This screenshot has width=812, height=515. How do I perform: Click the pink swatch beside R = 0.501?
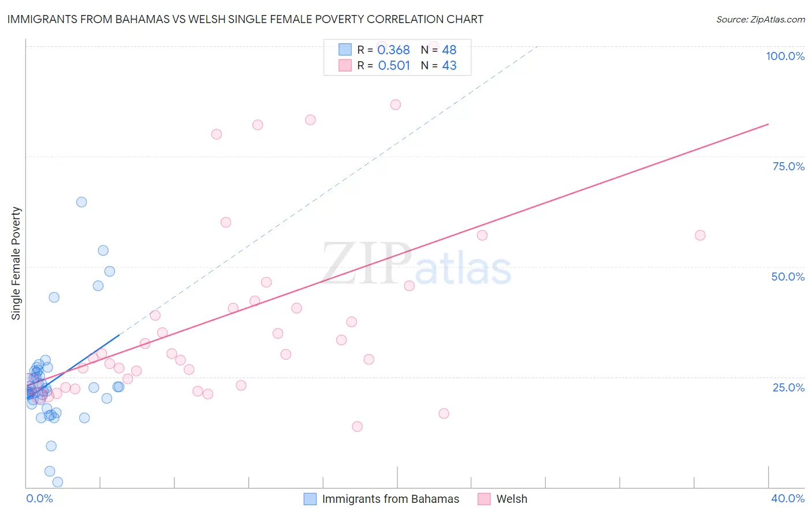[x=345, y=65]
